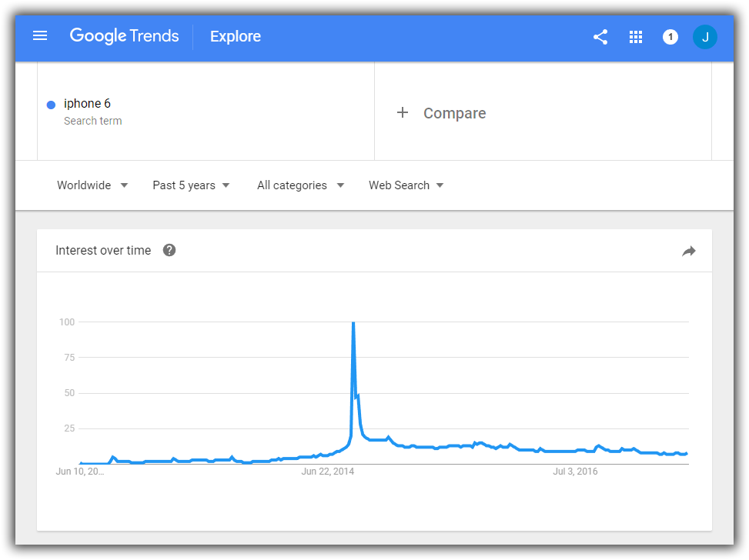Select the Explore header item
749x560 pixels.
pyautogui.click(x=236, y=36)
